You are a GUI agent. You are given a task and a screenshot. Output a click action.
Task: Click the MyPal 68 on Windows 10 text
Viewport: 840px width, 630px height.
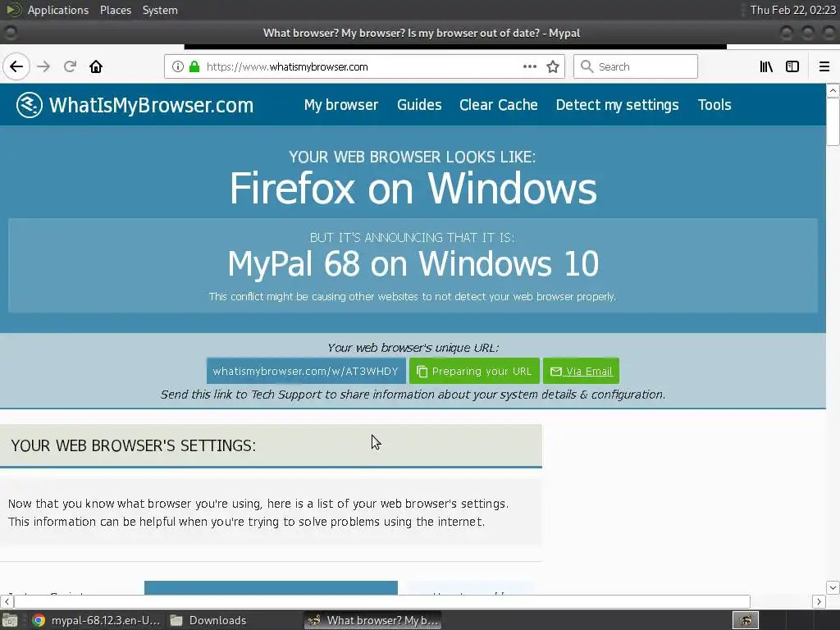pos(413,263)
